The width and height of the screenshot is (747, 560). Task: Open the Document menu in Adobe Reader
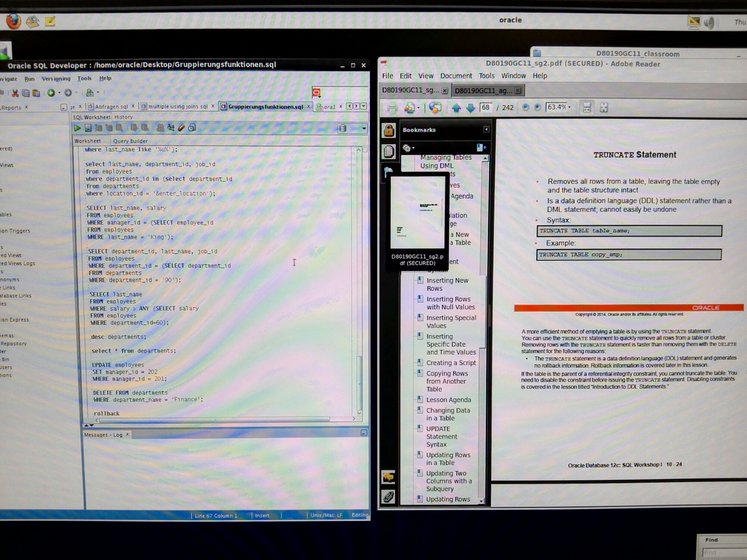click(456, 76)
